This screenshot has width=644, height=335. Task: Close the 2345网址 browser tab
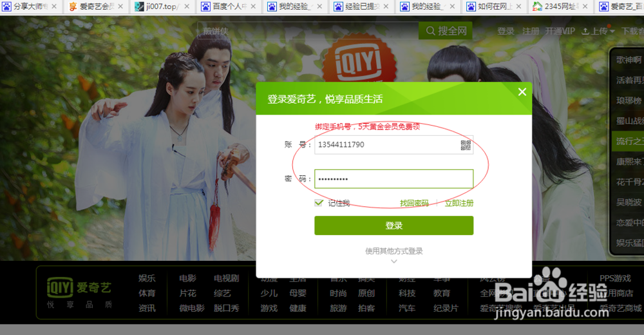[585, 6]
